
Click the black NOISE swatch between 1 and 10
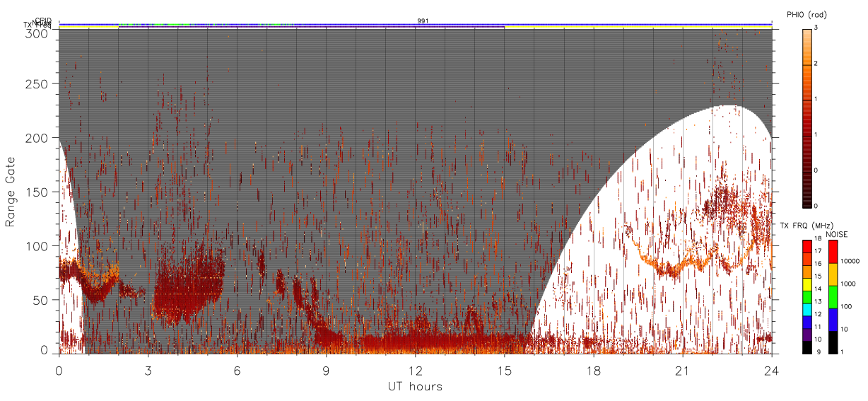[x=833, y=342]
